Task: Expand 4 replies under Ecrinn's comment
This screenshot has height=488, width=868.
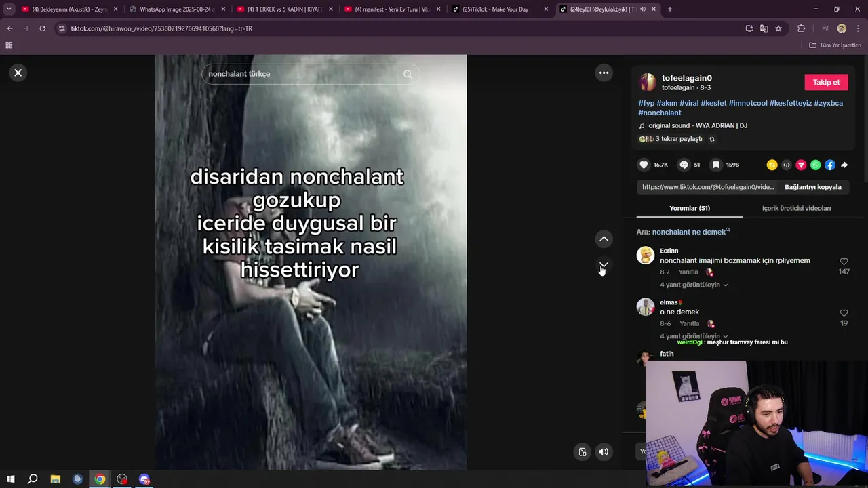Action: click(x=694, y=285)
